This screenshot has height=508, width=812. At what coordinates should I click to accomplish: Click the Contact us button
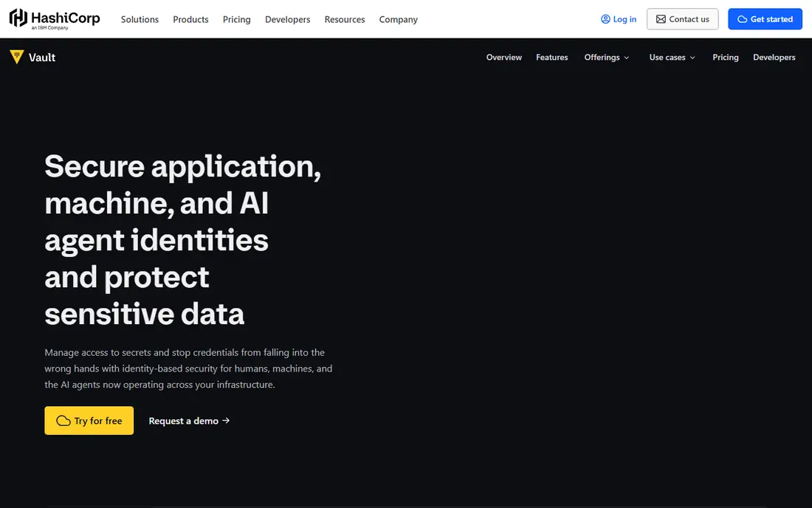682,19
